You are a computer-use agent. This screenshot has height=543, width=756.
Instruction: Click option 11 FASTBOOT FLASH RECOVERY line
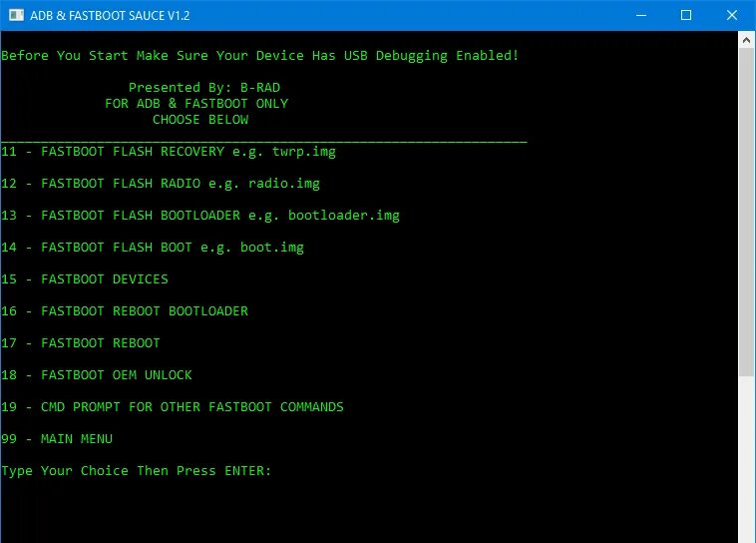tap(169, 152)
